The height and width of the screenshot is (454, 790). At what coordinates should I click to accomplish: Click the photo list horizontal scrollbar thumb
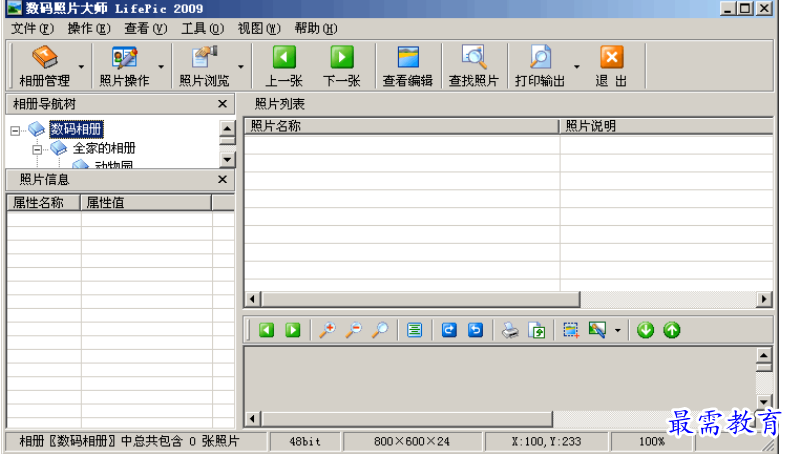pyautogui.click(x=420, y=299)
